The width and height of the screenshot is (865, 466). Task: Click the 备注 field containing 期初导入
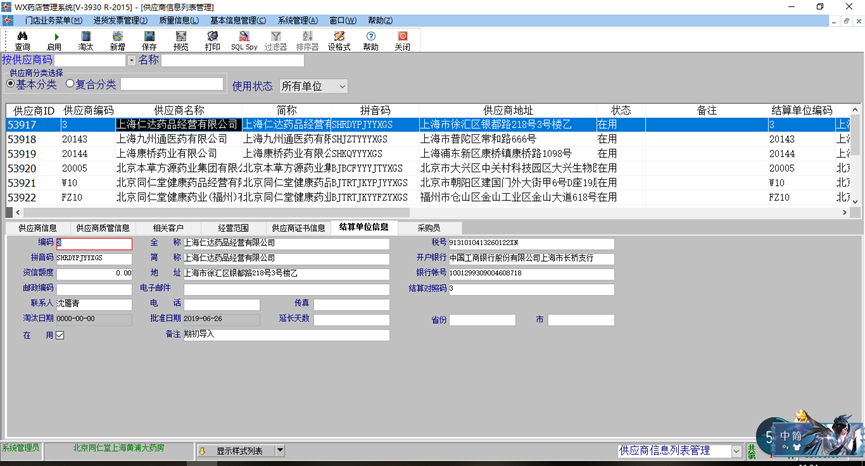tap(286, 335)
